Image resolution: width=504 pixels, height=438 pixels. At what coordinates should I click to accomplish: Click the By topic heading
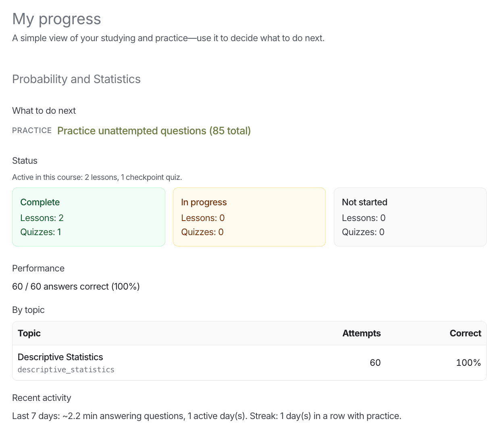pos(28,310)
